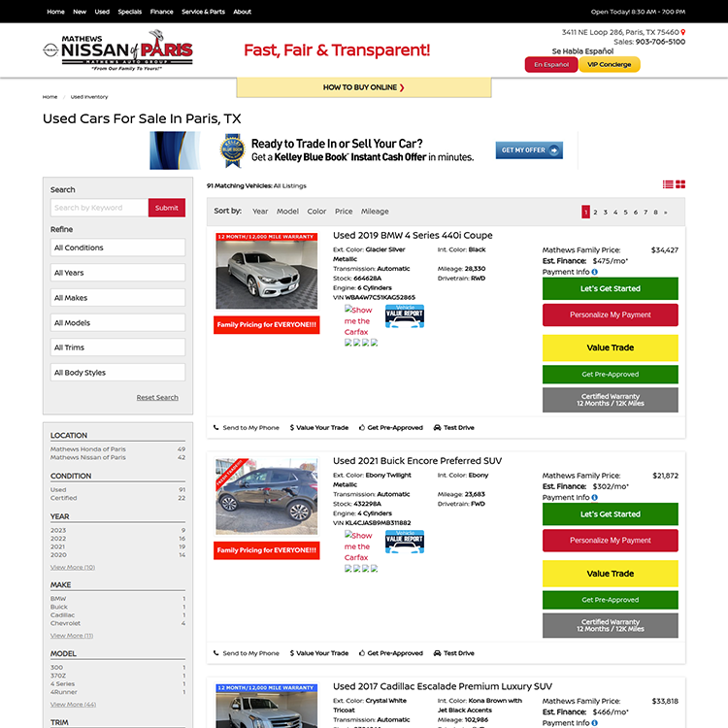Screen dimensions: 728x728
Task: Click the Kelley Blue Book badge
Action: 232,150
